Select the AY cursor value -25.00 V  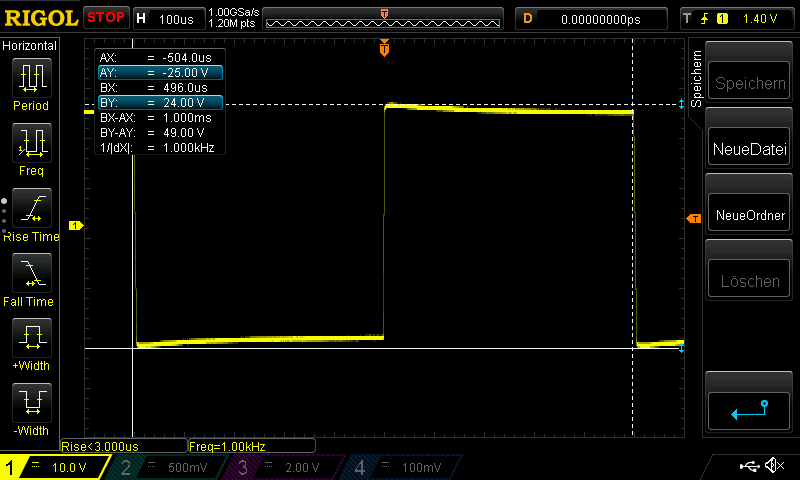tap(160, 72)
